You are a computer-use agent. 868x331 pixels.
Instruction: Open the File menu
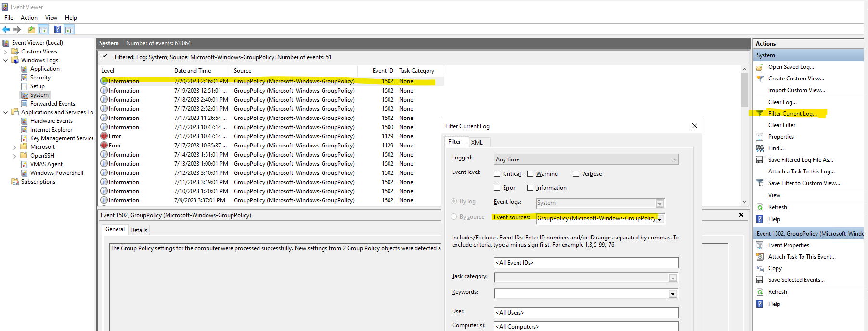click(9, 18)
